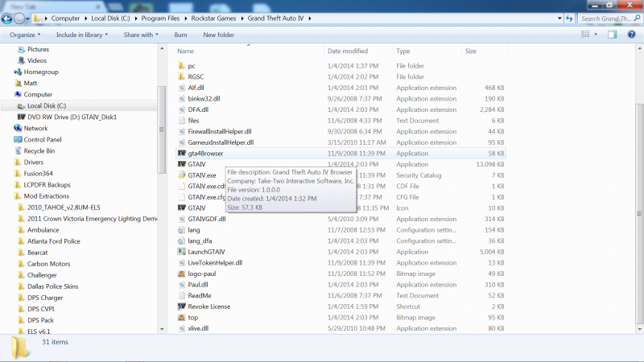The image size is (644, 362).
Task: Select lang_dfa configuration file
Action: pos(200,241)
